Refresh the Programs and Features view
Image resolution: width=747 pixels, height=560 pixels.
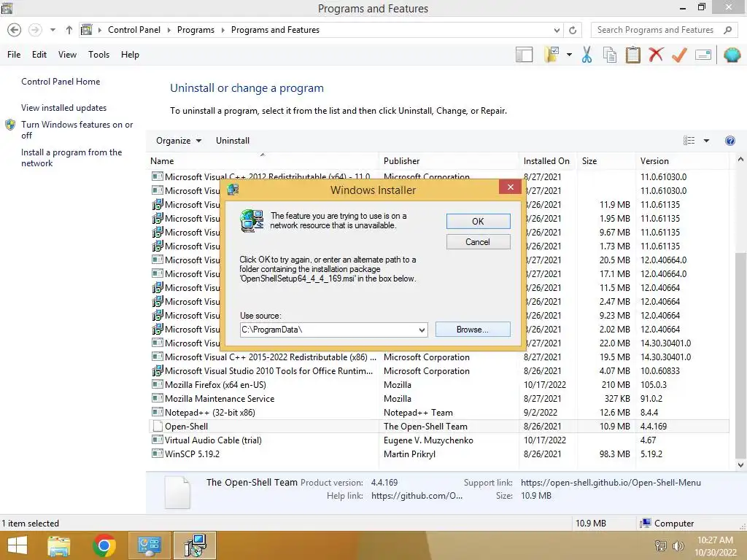[573, 30]
